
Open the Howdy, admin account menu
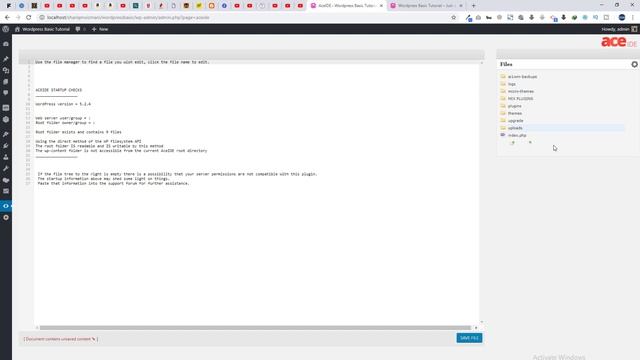(619, 29)
